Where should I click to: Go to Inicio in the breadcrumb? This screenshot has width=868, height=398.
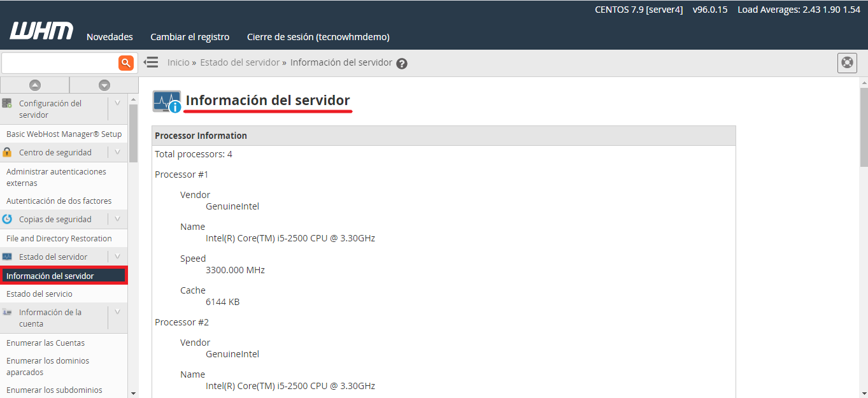pos(178,62)
